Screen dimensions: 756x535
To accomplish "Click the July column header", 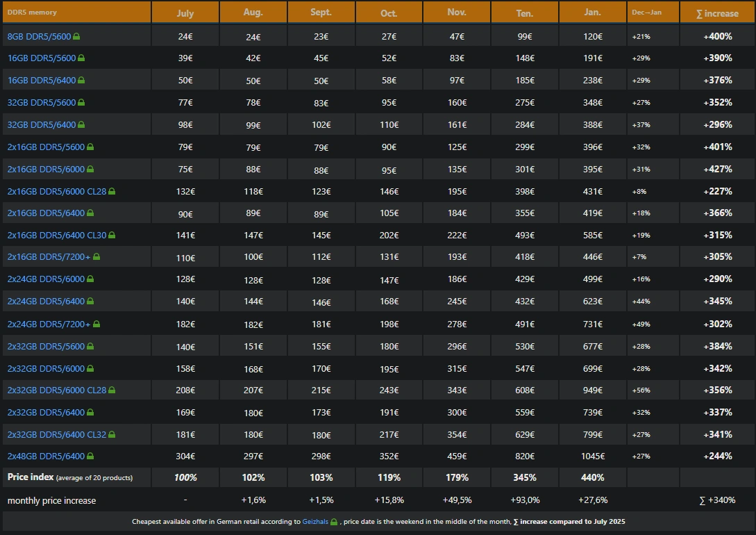I will (185, 13).
